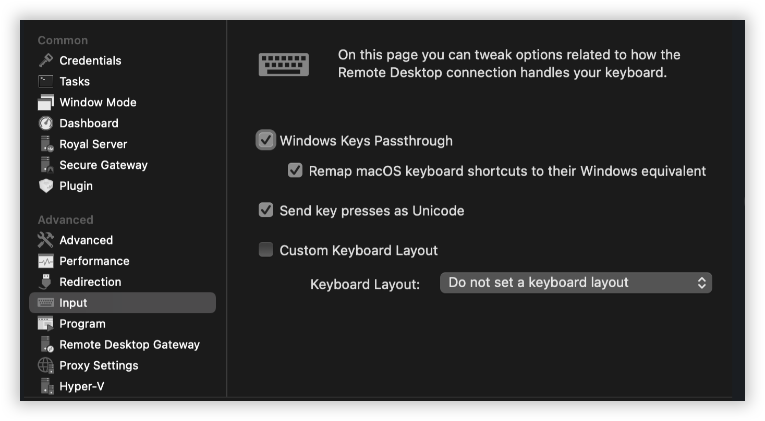Viewport: 765px width, 421px height.
Task: Open the Keyboard Layout dropdown
Action: tap(575, 283)
